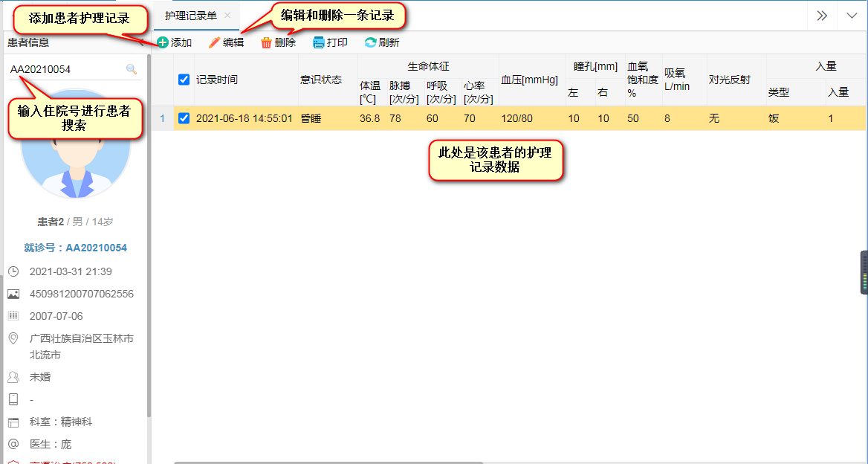
Task: Uncheck the 2021-06-18 14:55:01 record checkbox
Action: point(184,118)
